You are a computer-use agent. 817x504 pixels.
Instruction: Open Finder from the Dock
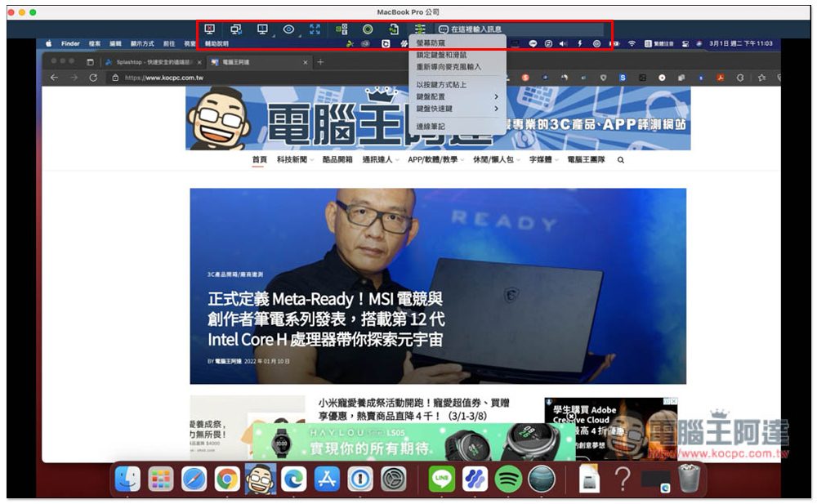127,479
